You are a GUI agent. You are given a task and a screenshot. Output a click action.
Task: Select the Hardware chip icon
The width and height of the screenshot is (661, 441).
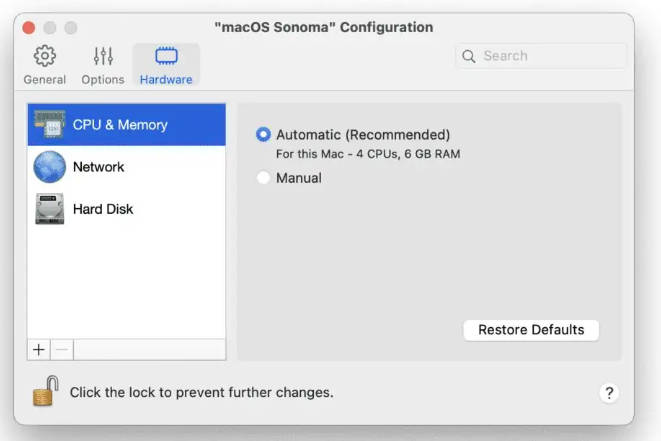click(167, 56)
